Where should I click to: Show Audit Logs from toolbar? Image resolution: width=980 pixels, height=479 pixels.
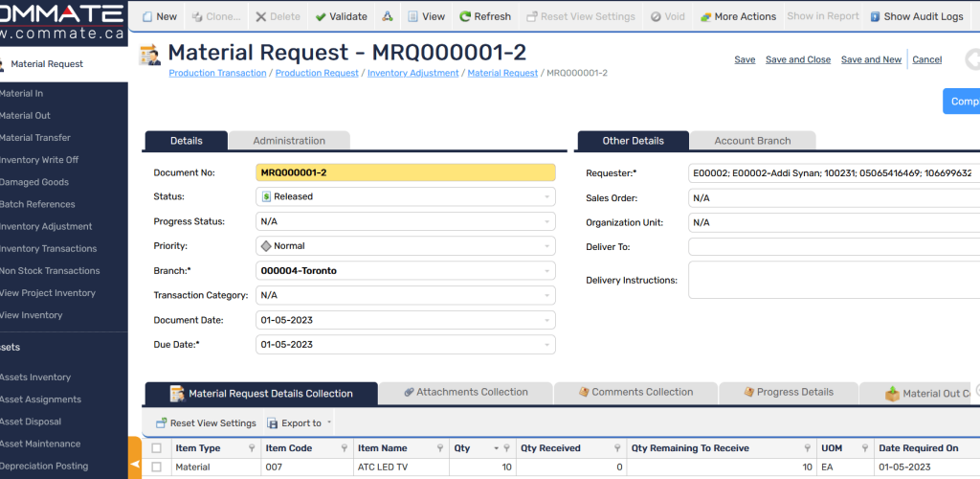pos(917,17)
